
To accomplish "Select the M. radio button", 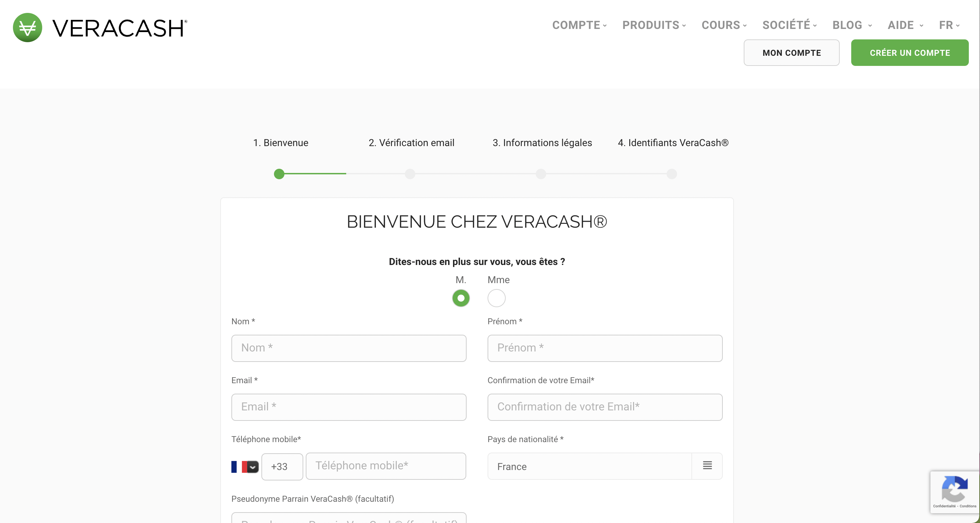I will (x=461, y=298).
